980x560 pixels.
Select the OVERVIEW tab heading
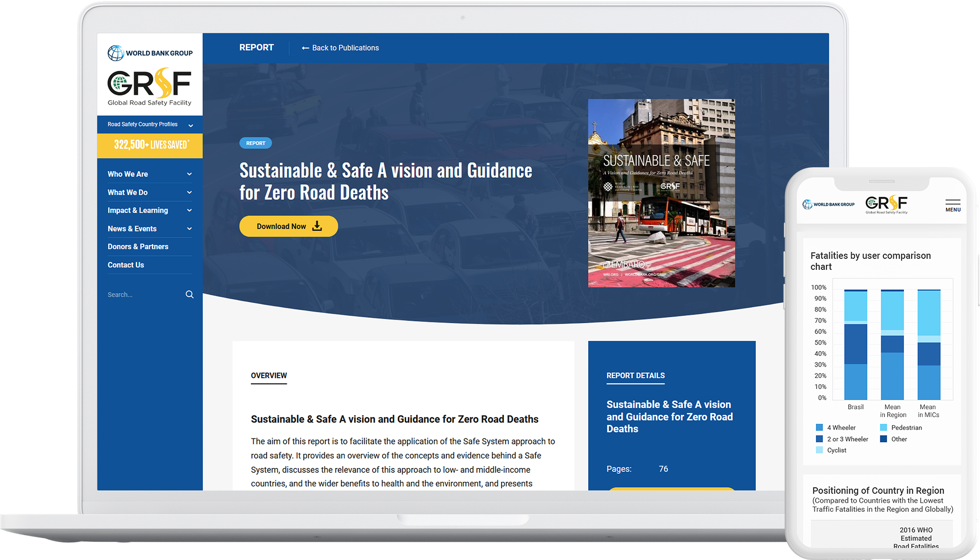pos(269,376)
